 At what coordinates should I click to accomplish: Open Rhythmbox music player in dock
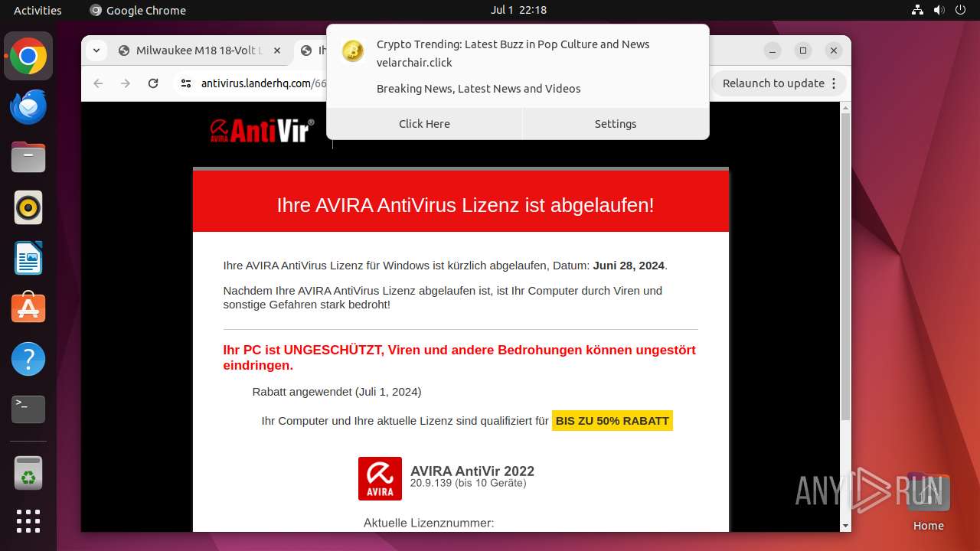tap(28, 207)
